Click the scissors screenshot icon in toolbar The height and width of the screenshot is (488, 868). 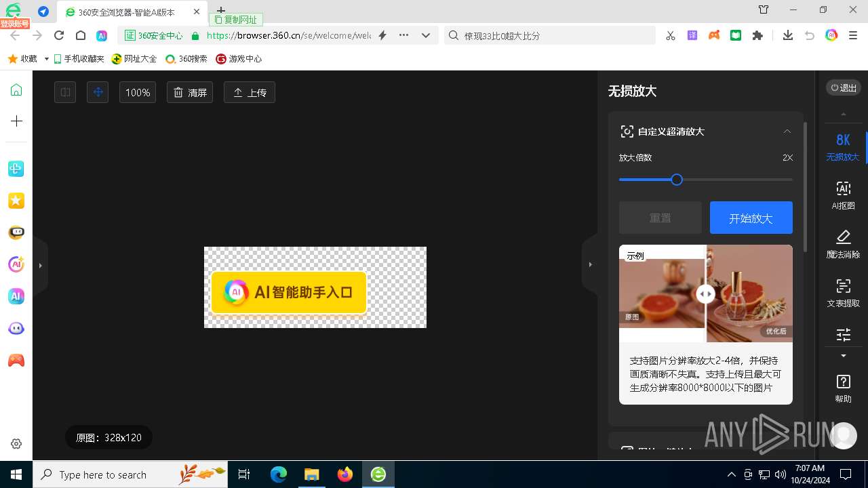pos(671,35)
